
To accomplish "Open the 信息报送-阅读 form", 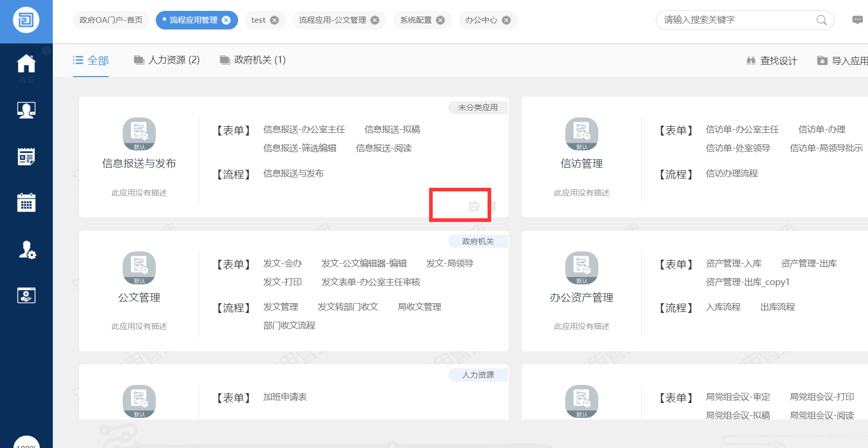I will point(384,148).
